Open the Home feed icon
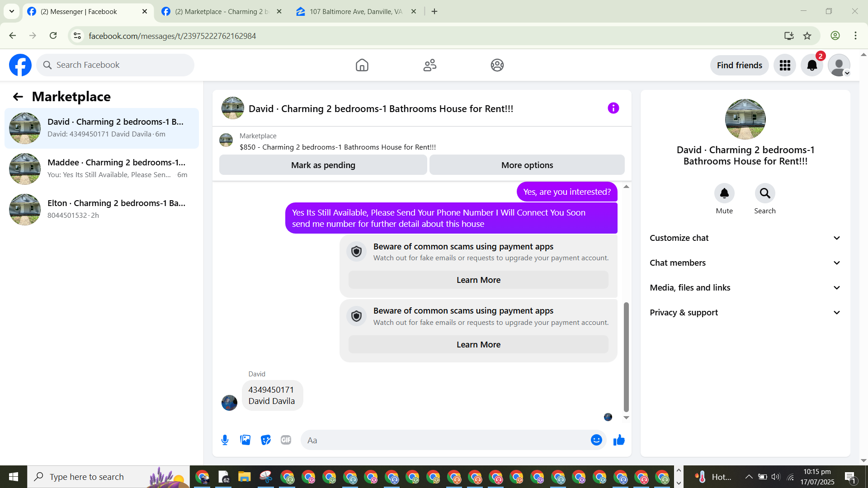This screenshot has height=488, width=868. click(362, 65)
